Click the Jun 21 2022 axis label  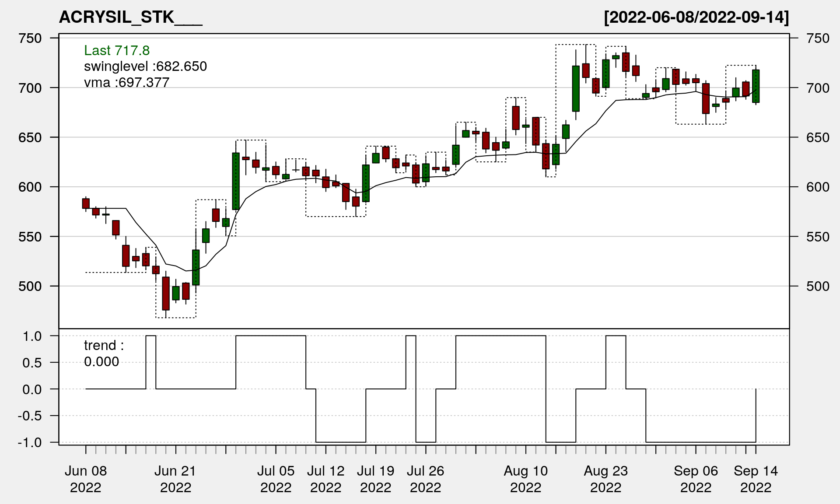tap(175, 479)
